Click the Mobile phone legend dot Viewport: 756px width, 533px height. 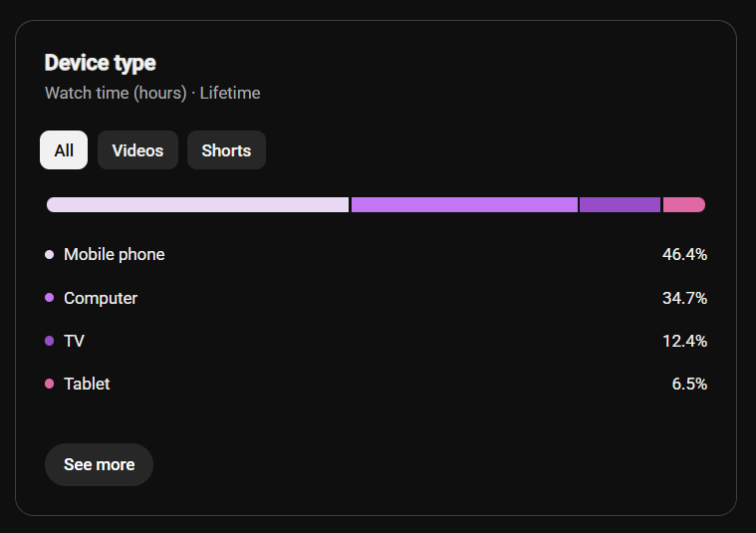49,254
